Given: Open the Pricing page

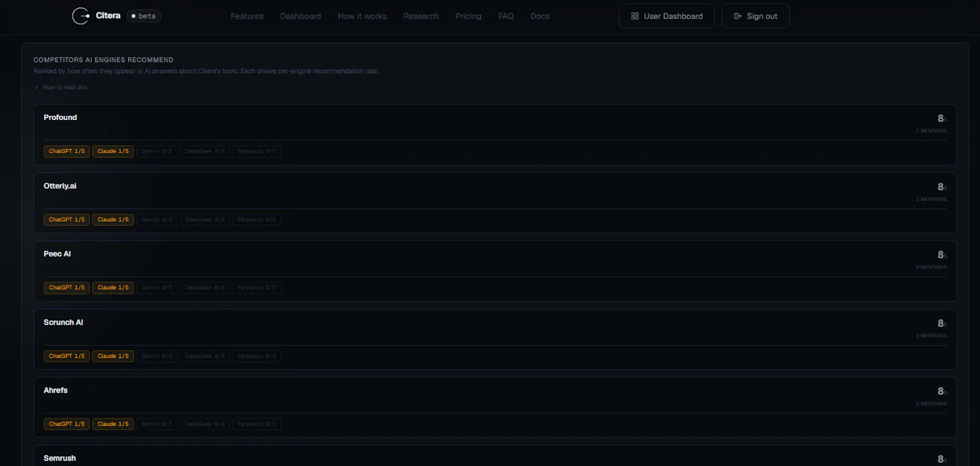Looking at the screenshot, I should 469,16.
